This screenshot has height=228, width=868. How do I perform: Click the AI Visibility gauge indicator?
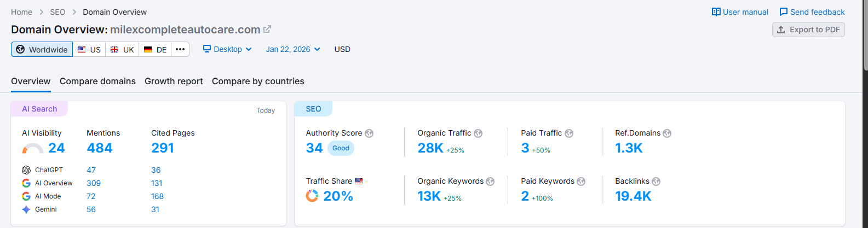coord(33,148)
